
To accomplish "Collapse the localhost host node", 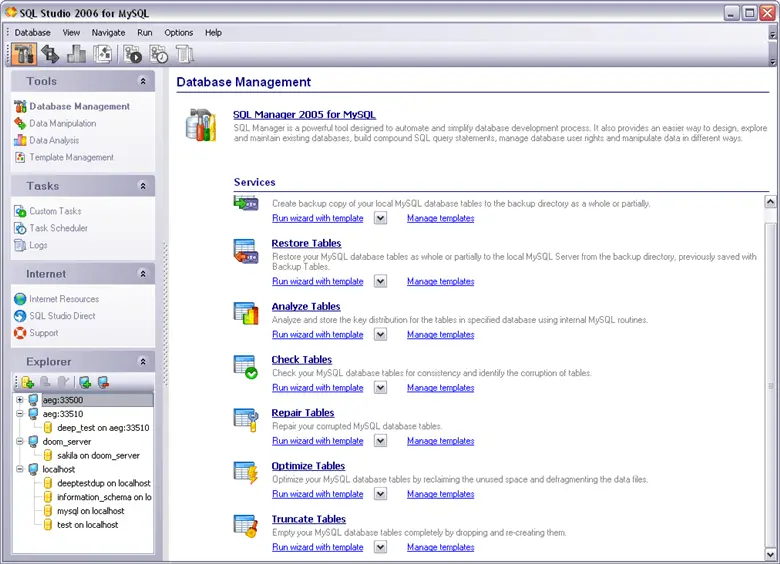I will (x=19, y=469).
